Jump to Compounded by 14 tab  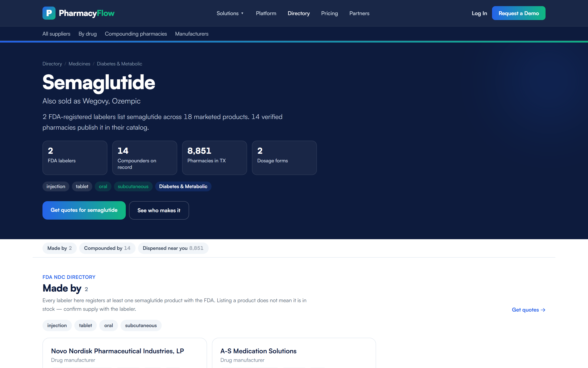[x=107, y=248]
